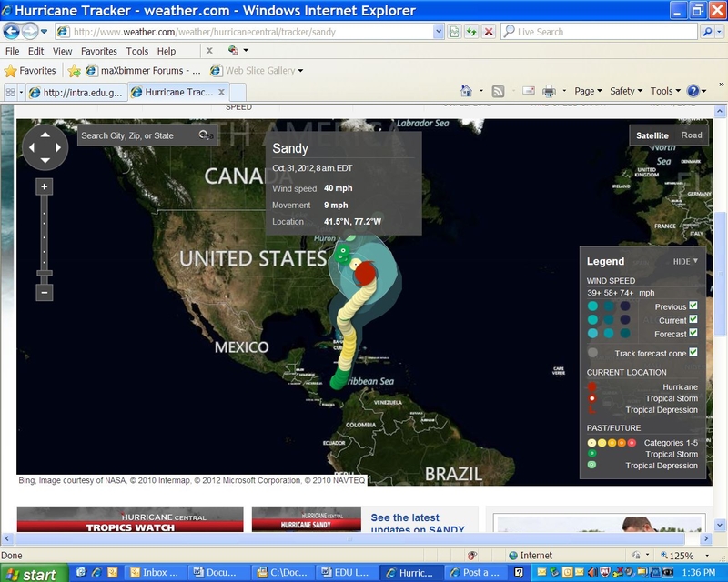Switch to the intra.edu.g tab
The width and height of the screenshot is (728, 582).
click(x=76, y=93)
